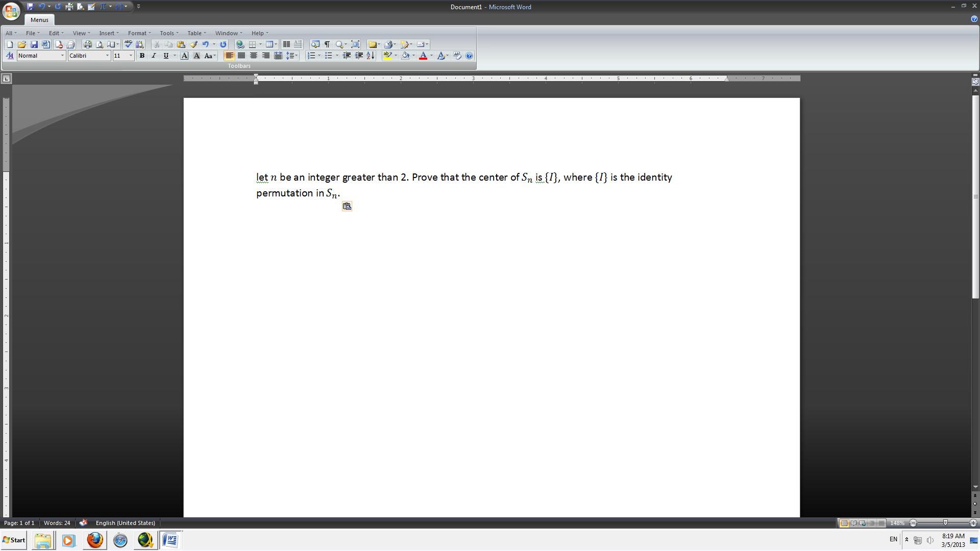Switch to the Menus tab
980x551 pixels.
click(39, 19)
